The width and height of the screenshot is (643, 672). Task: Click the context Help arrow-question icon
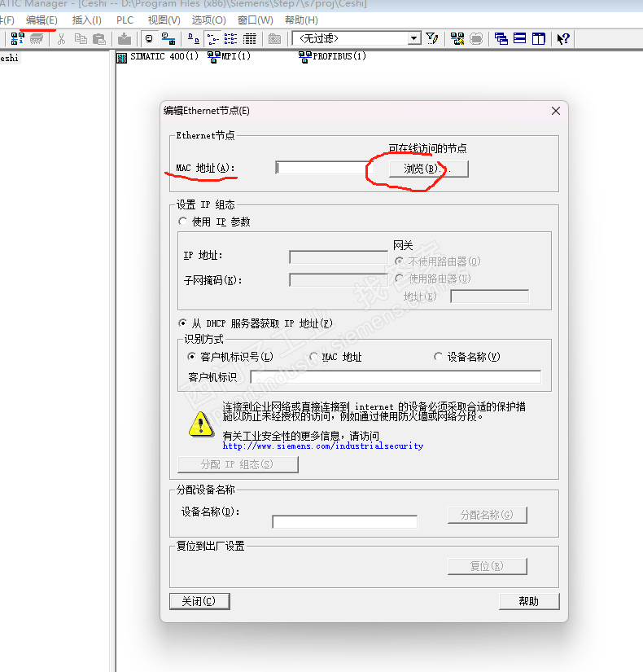point(563,38)
